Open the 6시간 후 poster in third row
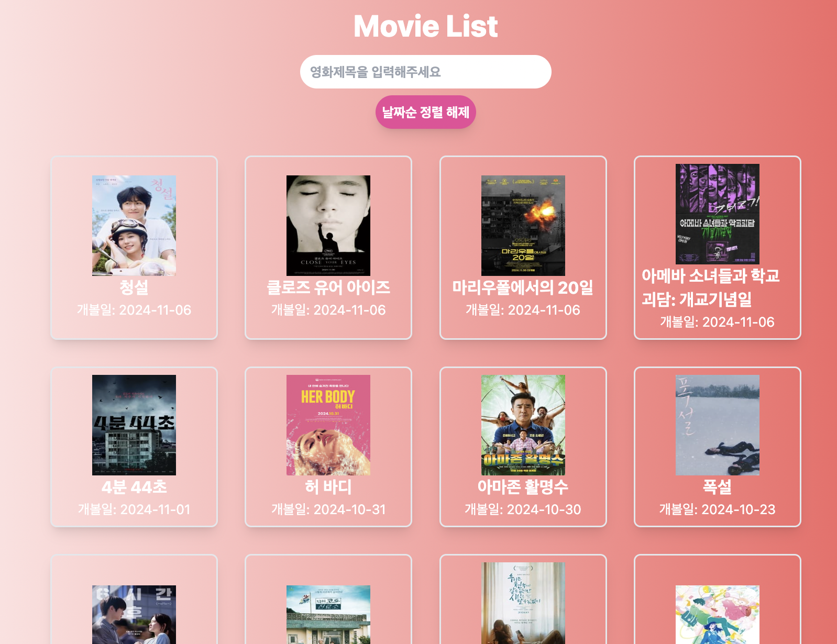The image size is (837, 644). click(134, 615)
